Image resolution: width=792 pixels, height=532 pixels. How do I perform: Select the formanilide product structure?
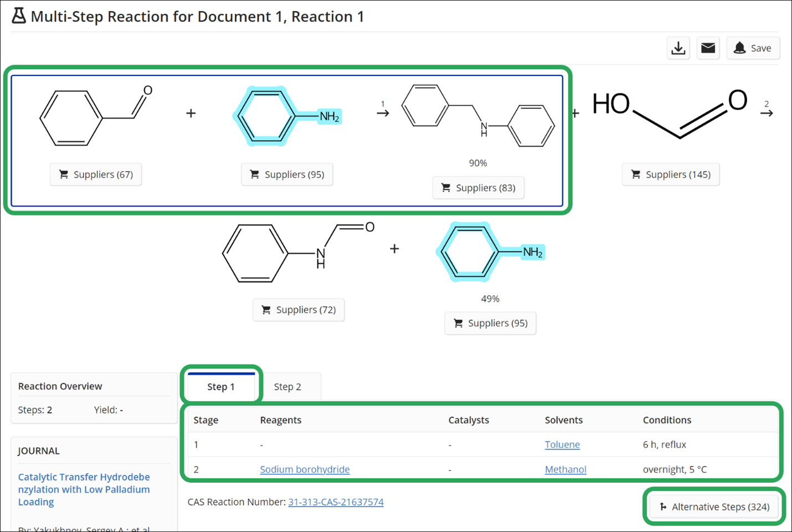tap(299, 252)
